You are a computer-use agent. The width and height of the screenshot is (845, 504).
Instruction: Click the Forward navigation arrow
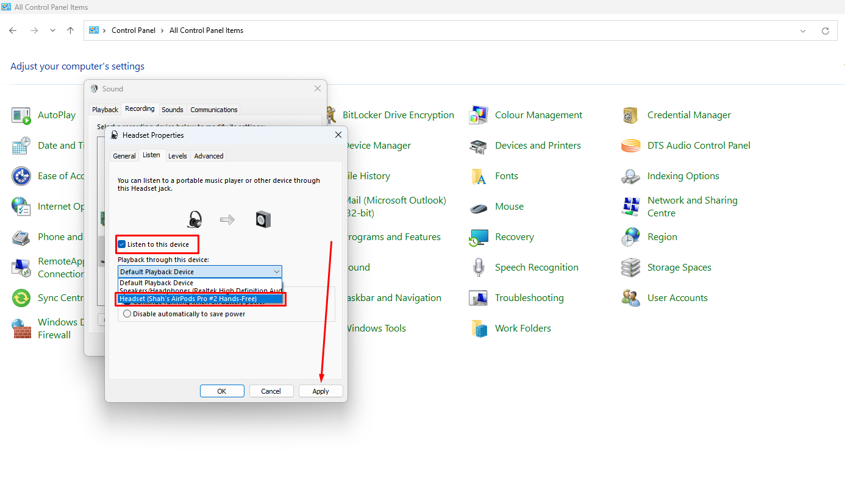click(x=34, y=30)
